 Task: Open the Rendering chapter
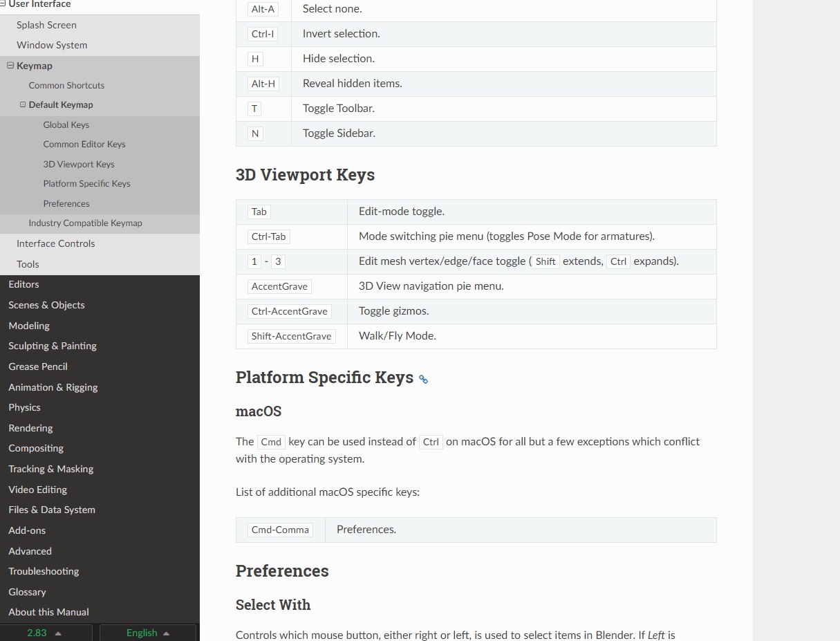pos(30,428)
